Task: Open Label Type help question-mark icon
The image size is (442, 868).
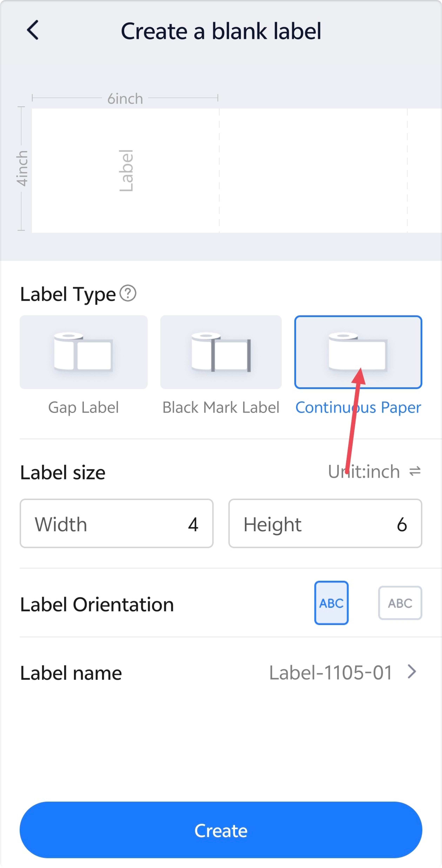Action: [128, 293]
